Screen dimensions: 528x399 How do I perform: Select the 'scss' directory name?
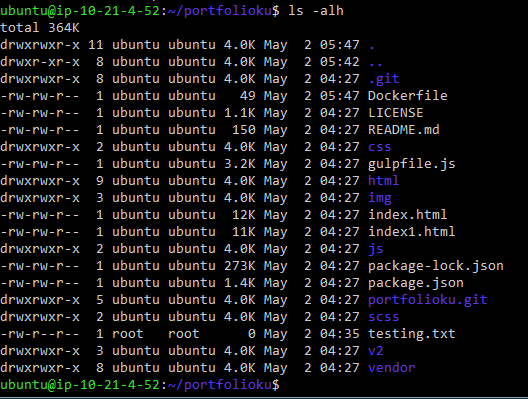(384, 317)
